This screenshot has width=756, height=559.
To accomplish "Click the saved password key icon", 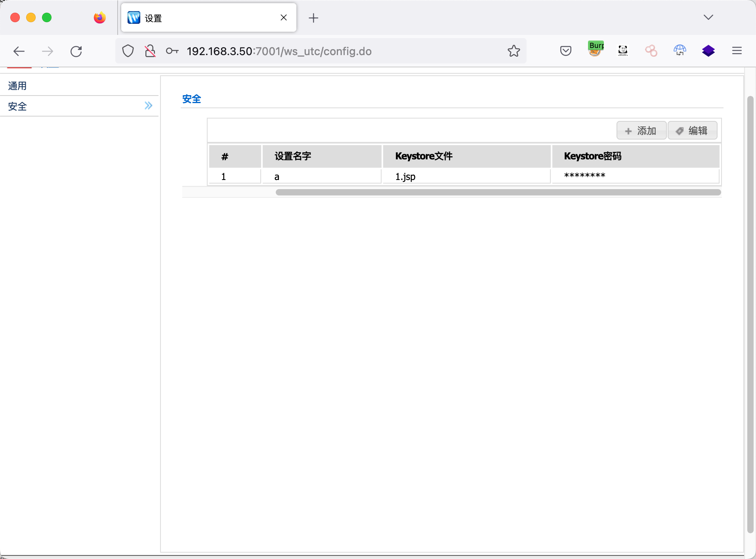I will tap(172, 51).
